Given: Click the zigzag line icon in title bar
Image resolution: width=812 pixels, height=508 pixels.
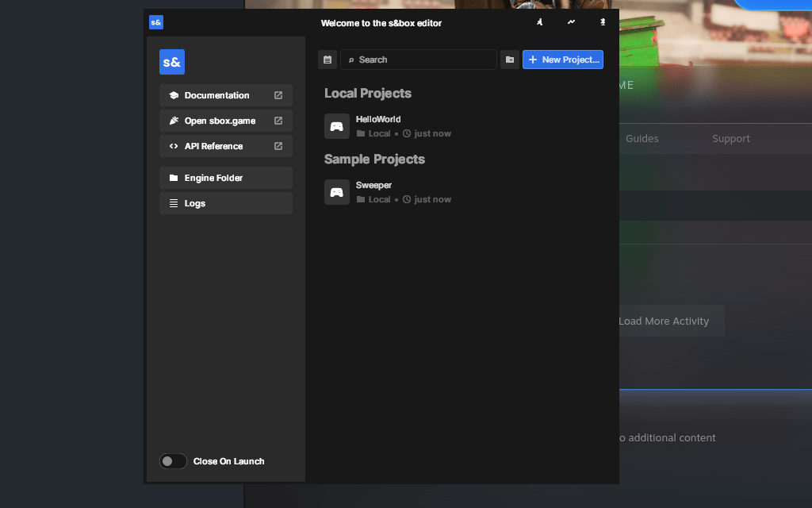Looking at the screenshot, I should (571, 21).
